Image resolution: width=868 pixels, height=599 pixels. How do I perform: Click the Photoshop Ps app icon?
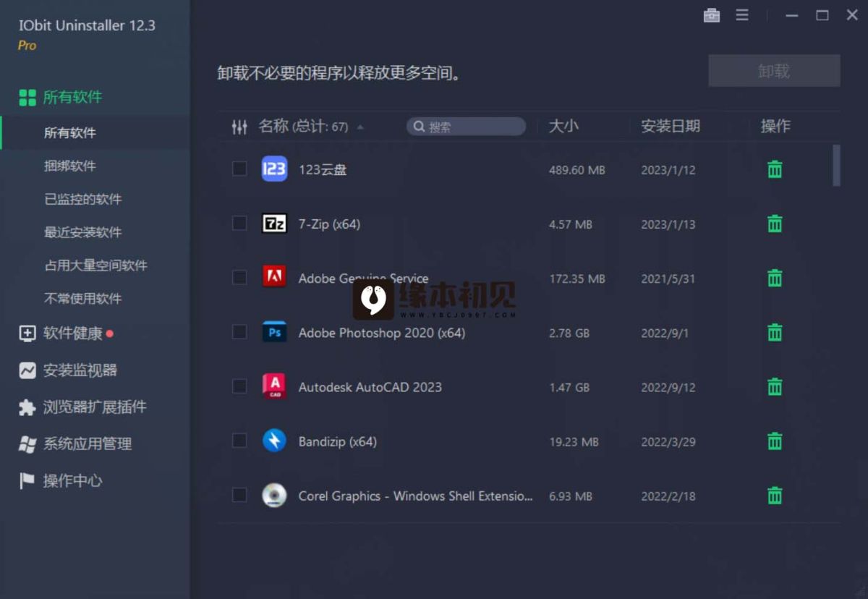coord(274,332)
